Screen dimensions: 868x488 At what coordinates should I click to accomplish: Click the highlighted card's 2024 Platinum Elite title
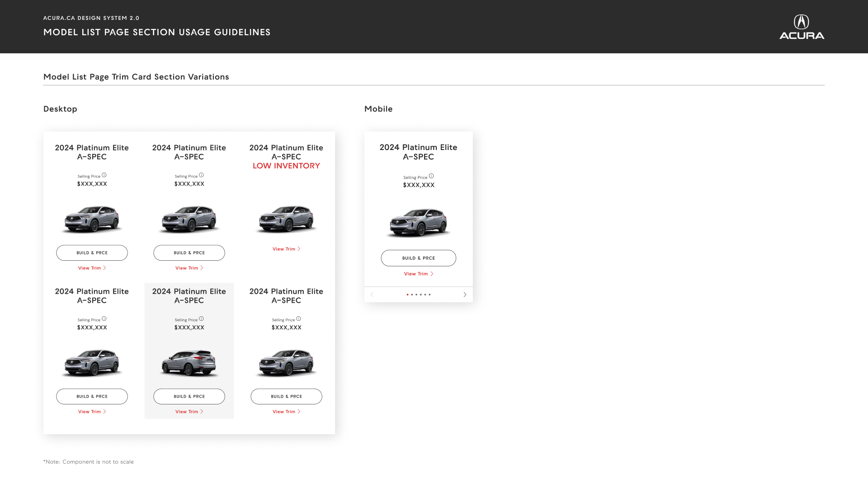point(189,296)
